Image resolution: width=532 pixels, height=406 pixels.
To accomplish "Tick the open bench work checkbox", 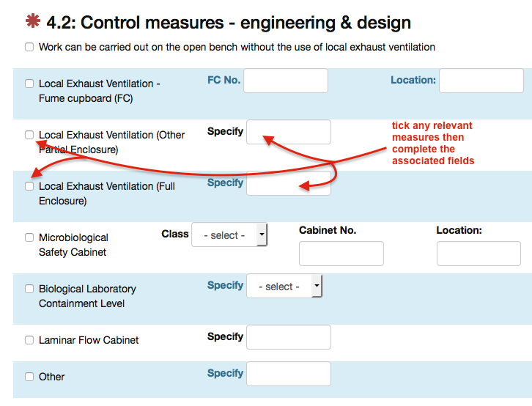I will [x=29, y=47].
